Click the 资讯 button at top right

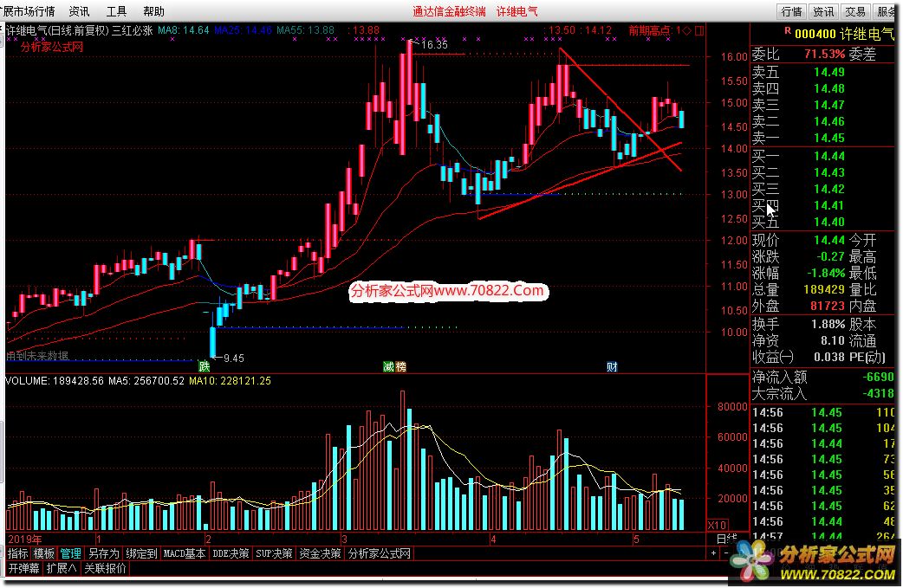[823, 11]
